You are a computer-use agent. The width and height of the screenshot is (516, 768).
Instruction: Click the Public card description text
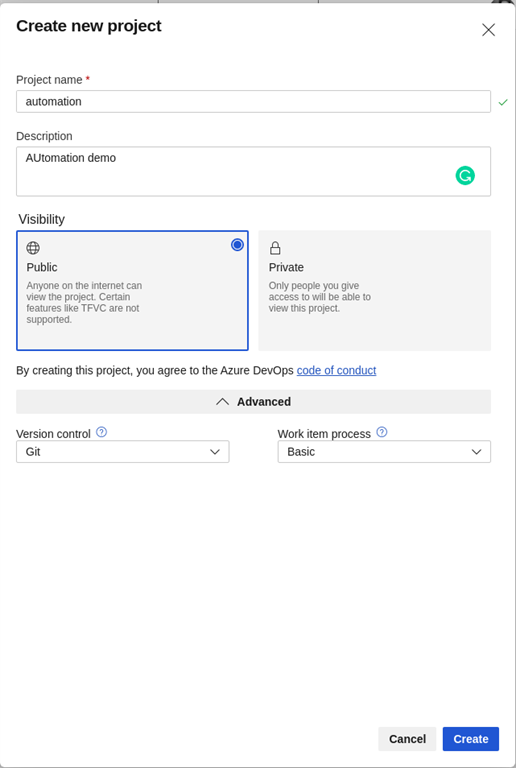tap(84, 302)
